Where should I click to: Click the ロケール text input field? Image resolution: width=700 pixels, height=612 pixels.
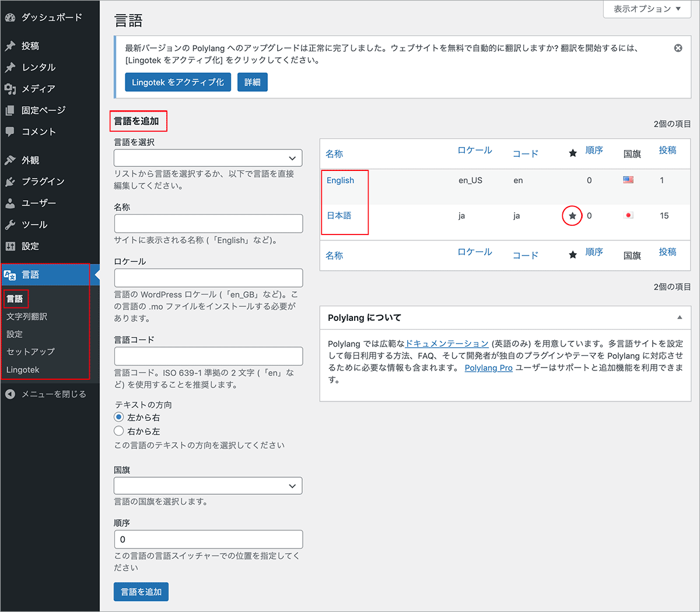[208, 278]
